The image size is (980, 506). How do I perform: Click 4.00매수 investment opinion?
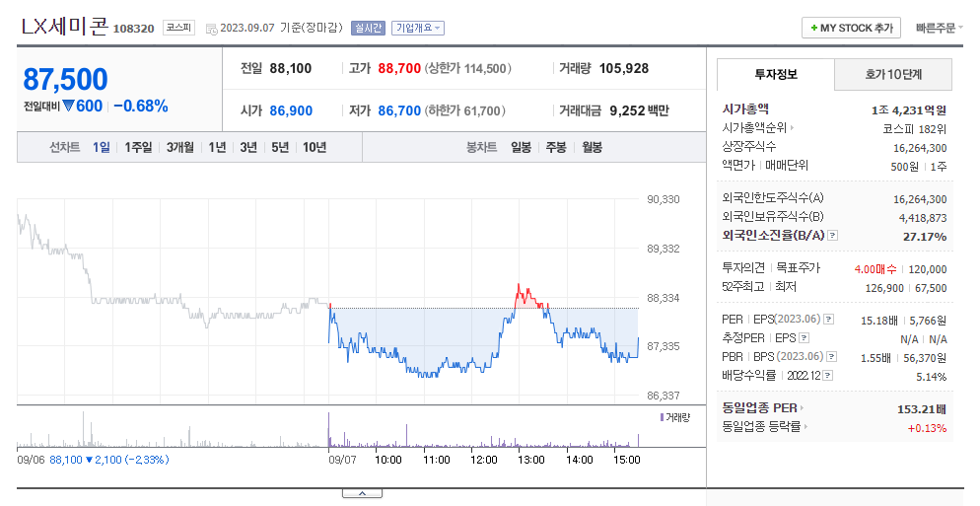pos(875,269)
